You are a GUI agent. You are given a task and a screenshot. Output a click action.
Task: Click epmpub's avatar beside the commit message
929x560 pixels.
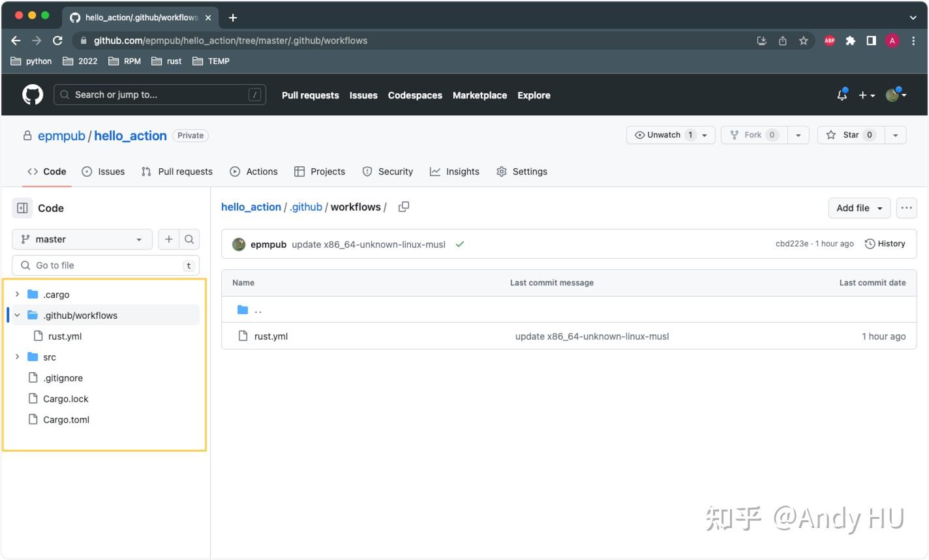(x=238, y=244)
